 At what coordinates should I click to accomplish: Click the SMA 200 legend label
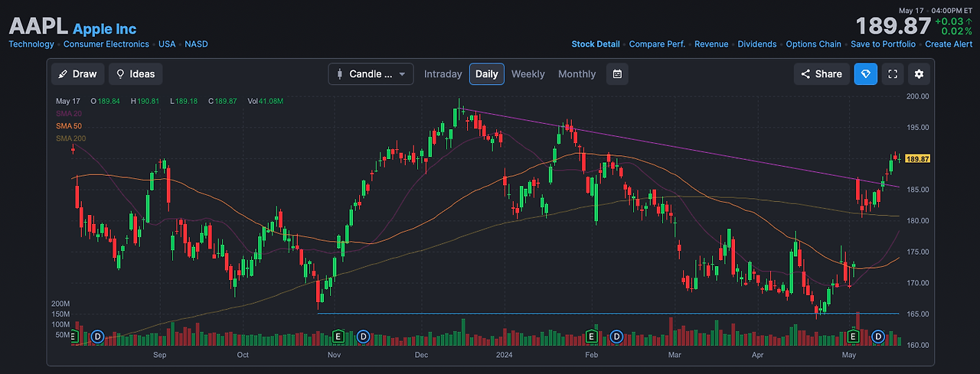pyautogui.click(x=71, y=138)
